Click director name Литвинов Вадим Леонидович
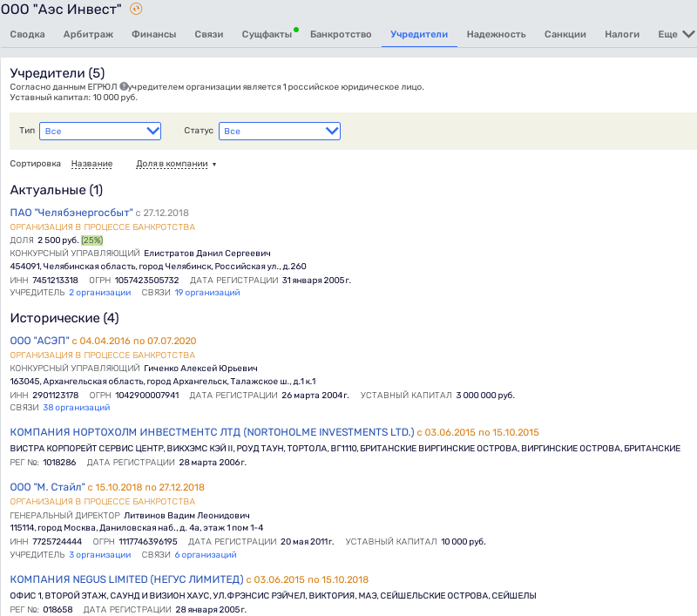 [186, 515]
